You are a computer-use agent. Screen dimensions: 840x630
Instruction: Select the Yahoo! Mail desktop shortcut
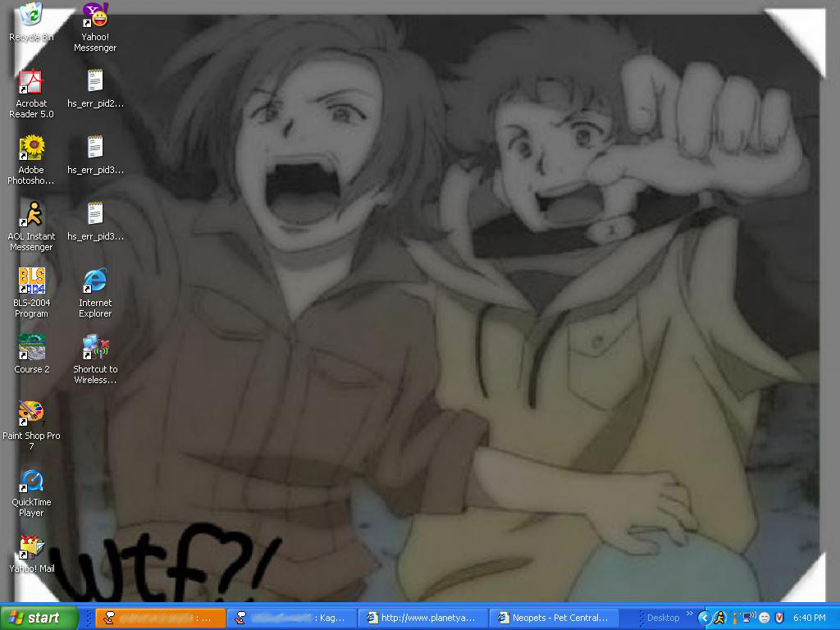31,554
